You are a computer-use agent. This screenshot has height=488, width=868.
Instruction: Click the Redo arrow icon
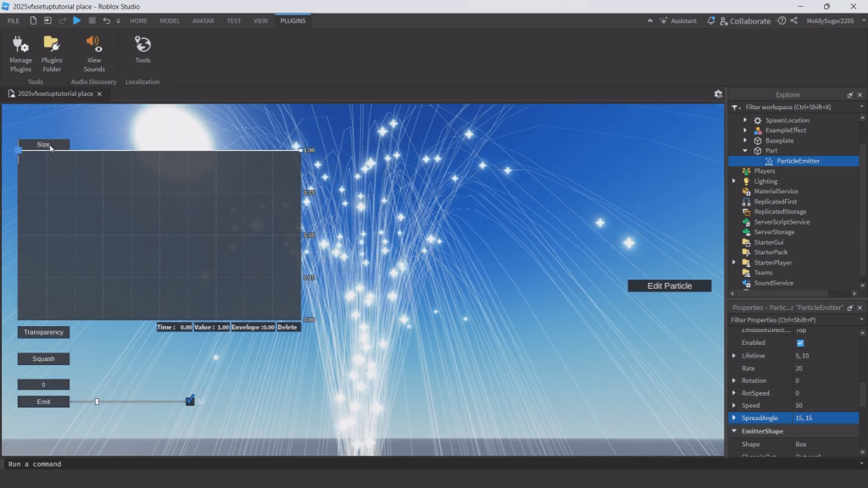click(63, 20)
